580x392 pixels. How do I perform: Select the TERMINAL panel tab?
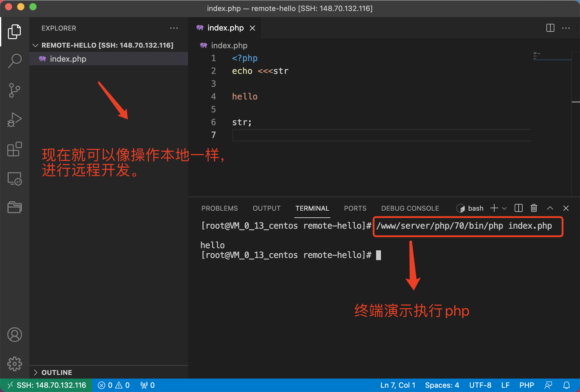(312, 208)
